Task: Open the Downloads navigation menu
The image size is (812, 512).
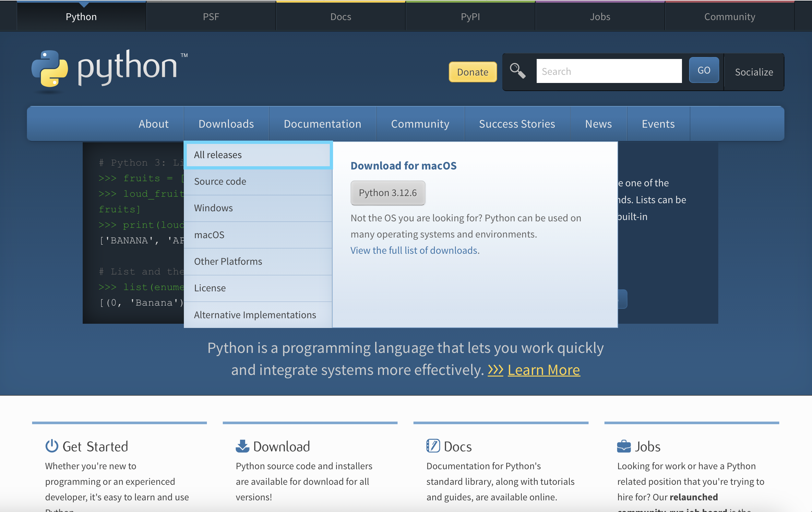Action: coord(226,124)
